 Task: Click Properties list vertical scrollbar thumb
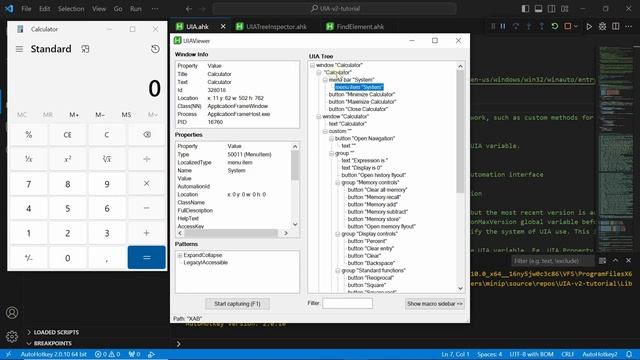point(295,165)
